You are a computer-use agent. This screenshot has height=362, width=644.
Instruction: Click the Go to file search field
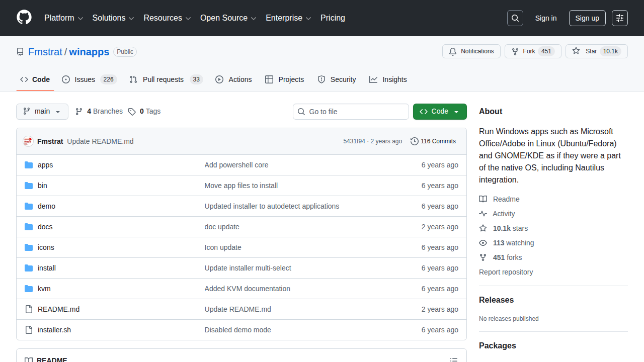[351, 111]
